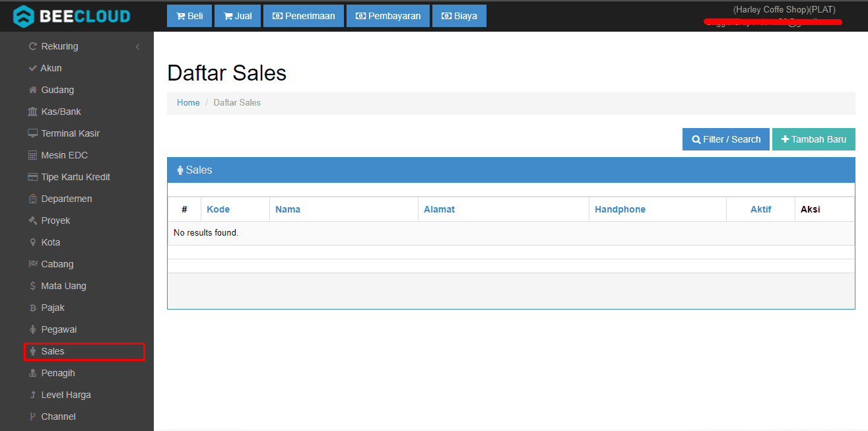Open the Penerimaan toolbar button

pyautogui.click(x=304, y=16)
